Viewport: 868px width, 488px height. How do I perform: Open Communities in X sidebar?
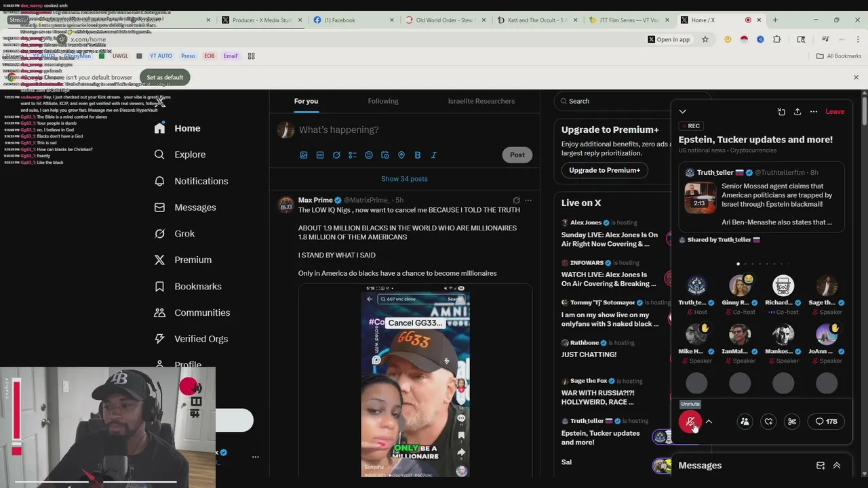coord(192,312)
